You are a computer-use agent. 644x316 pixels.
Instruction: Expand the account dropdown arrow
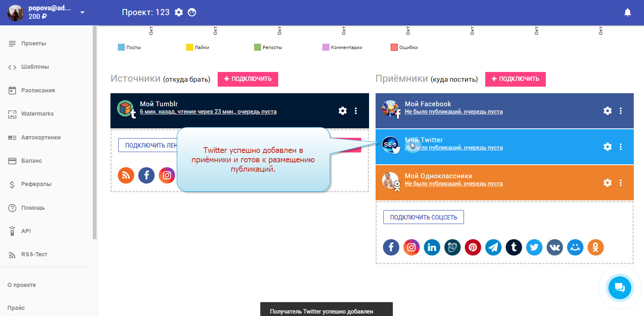coord(82,12)
